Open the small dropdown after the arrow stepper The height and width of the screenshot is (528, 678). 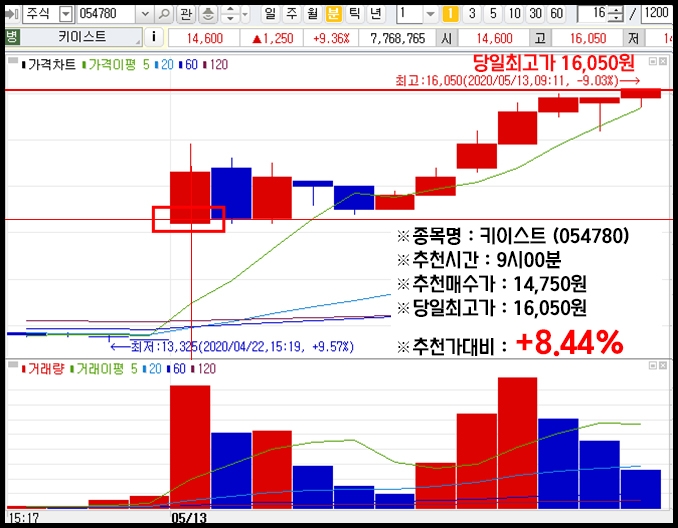click(x=245, y=14)
